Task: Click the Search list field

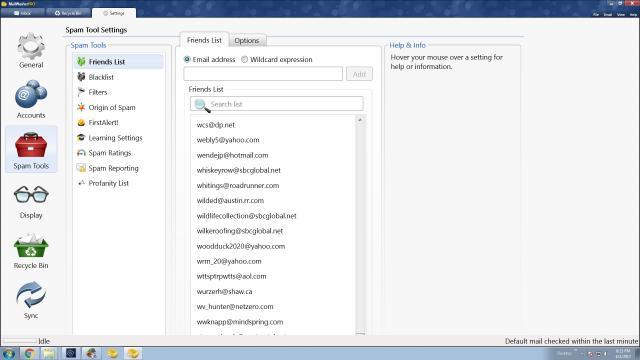Action: [277, 104]
